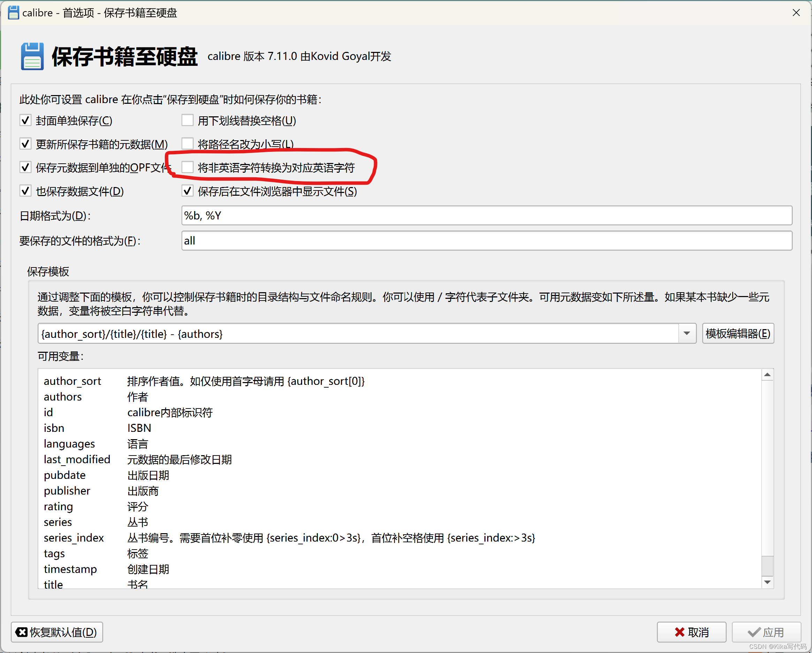The height and width of the screenshot is (653, 812).
Task: Open the save template dropdown arrow
Action: (x=687, y=333)
